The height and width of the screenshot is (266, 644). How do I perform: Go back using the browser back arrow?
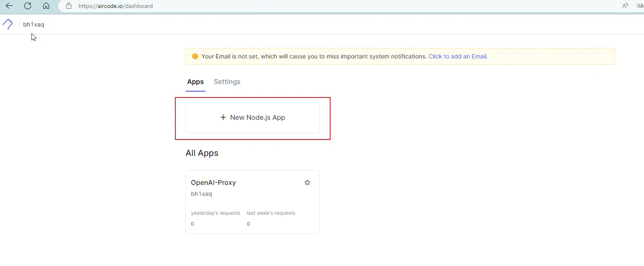click(x=9, y=6)
